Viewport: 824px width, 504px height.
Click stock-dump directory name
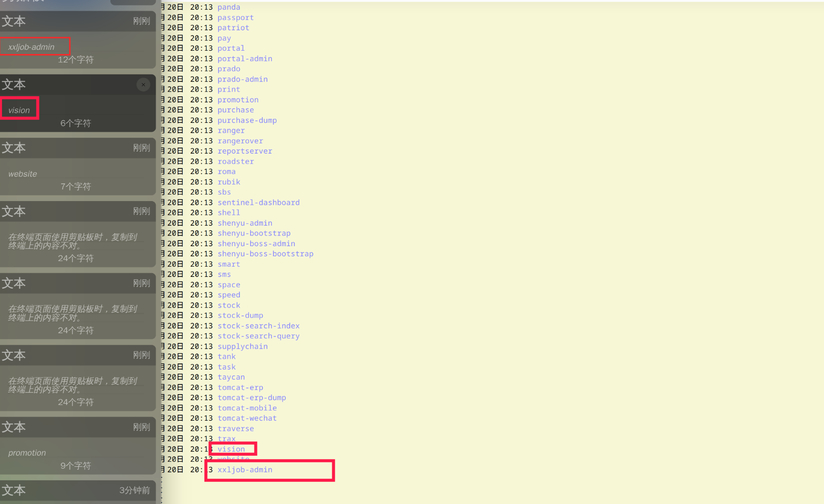coord(240,316)
